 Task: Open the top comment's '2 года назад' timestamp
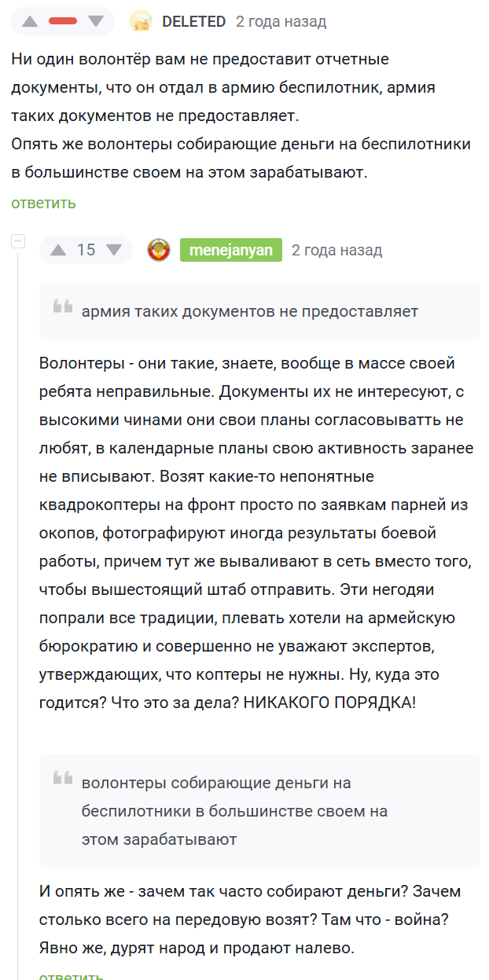click(x=281, y=22)
